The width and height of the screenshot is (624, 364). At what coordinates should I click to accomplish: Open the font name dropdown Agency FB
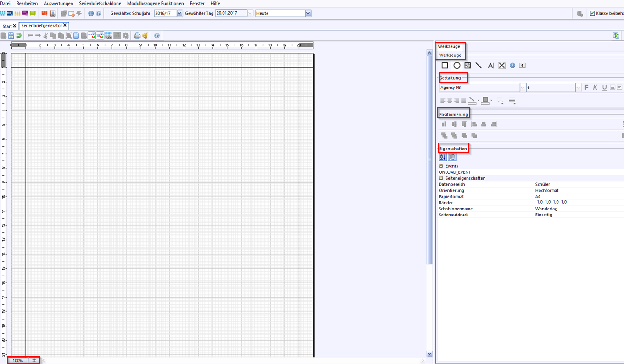(523, 87)
